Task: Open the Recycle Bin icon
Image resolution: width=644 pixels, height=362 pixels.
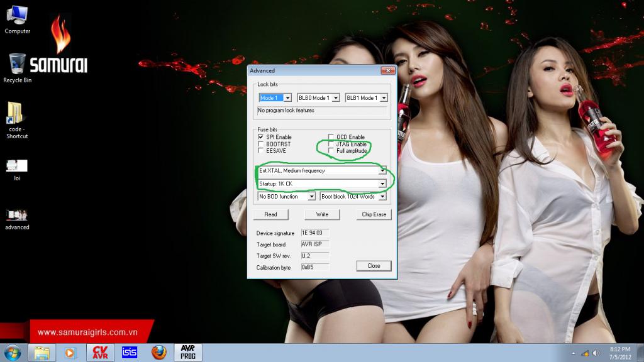Action: pyautogui.click(x=17, y=68)
